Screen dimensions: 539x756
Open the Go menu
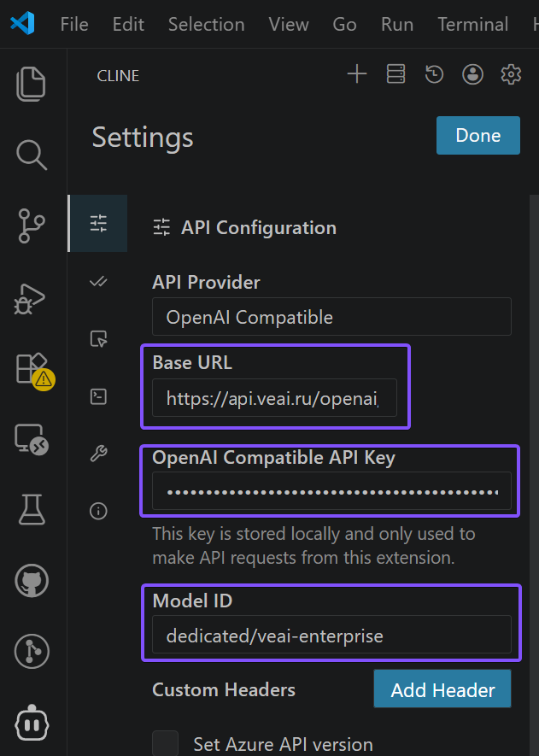[345, 24]
